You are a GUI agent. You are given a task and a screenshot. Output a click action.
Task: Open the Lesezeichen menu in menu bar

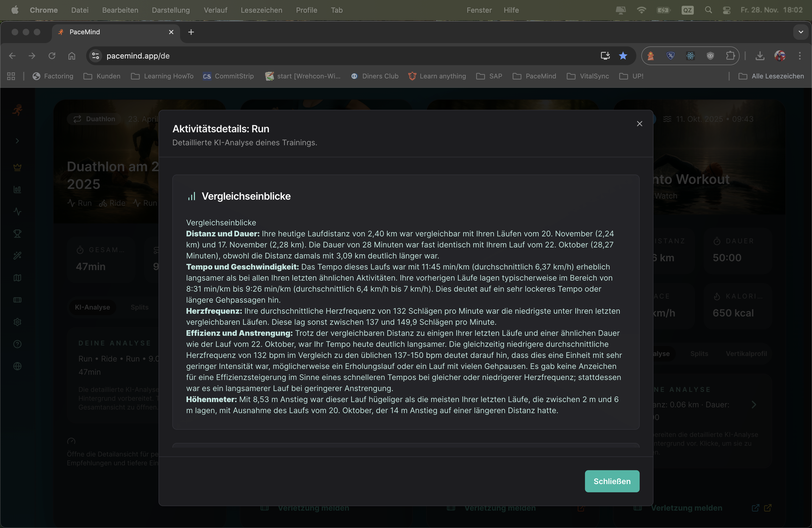[261, 10]
